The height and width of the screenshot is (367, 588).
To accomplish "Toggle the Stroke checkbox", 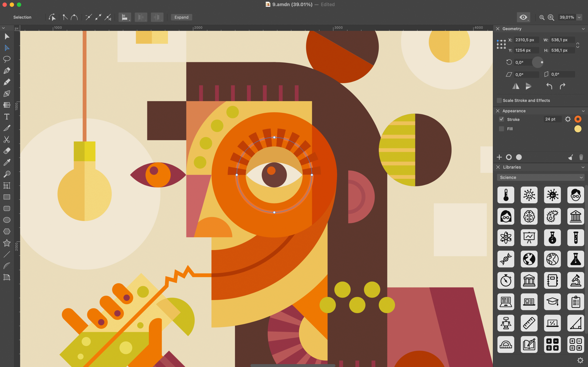I will click(x=501, y=119).
